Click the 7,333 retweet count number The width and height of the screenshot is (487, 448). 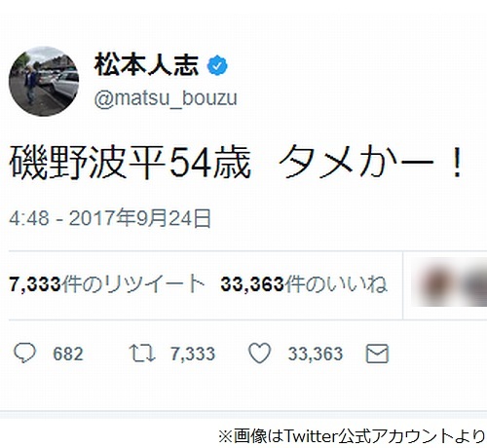[193, 354]
